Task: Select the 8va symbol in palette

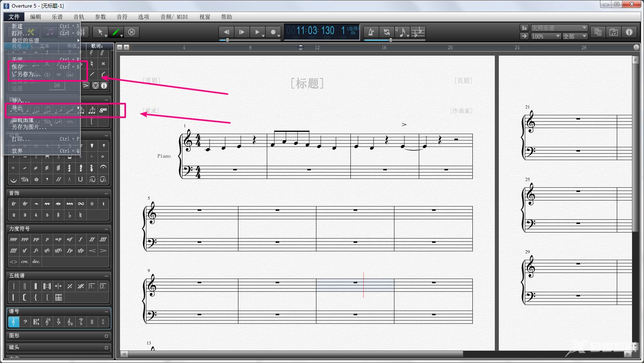Action: [x=103, y=110]
